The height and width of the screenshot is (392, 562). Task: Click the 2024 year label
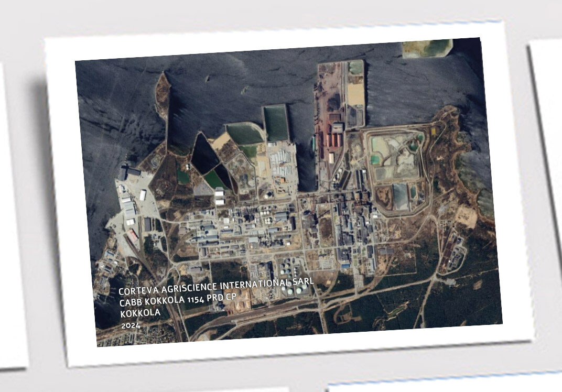pos(131,326)
